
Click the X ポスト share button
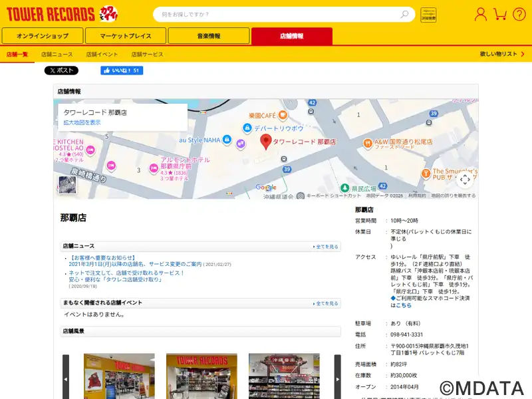(61, 70)
